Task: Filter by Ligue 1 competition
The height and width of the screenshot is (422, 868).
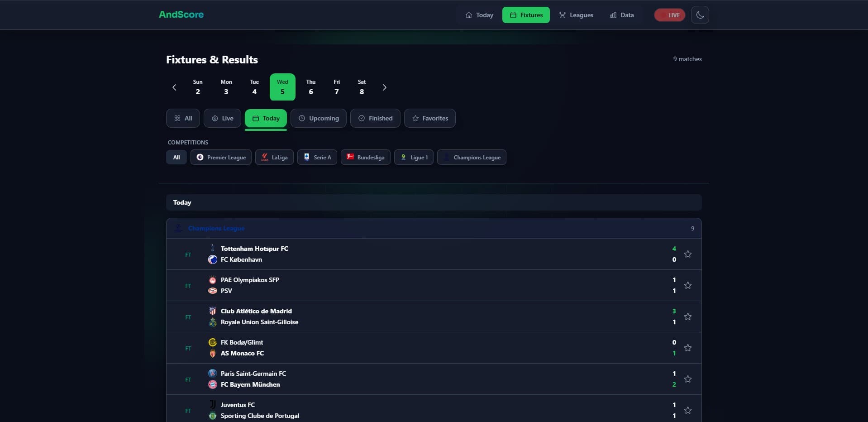Action: pos(414,157)
